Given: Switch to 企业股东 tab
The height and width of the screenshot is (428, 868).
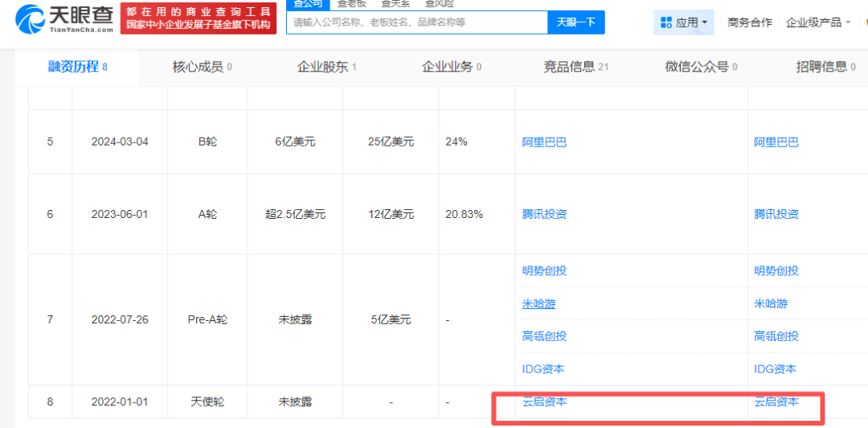Looking at the screenshot, I should point(326,67).
